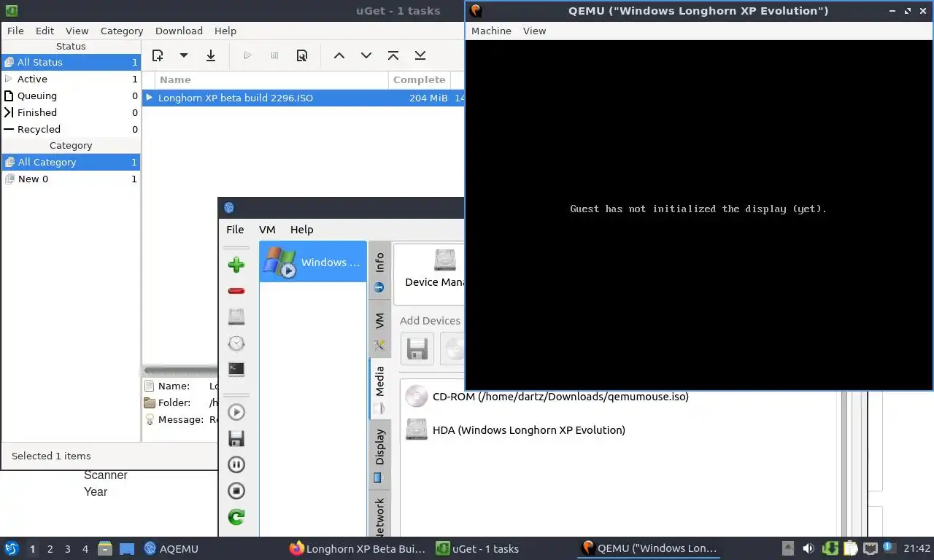Open Device Manager in AQEMU
The image size is (934, 560).
pos(435,268)
